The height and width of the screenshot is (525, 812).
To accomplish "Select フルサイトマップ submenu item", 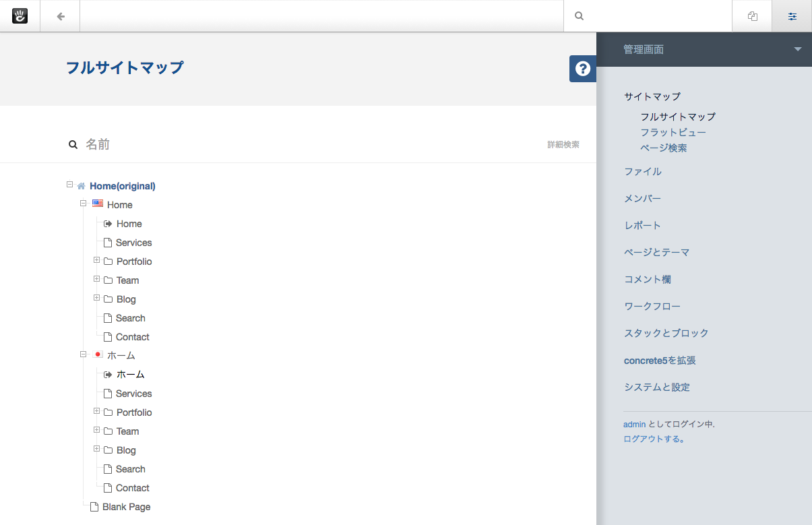I will [x=678, y=117].
